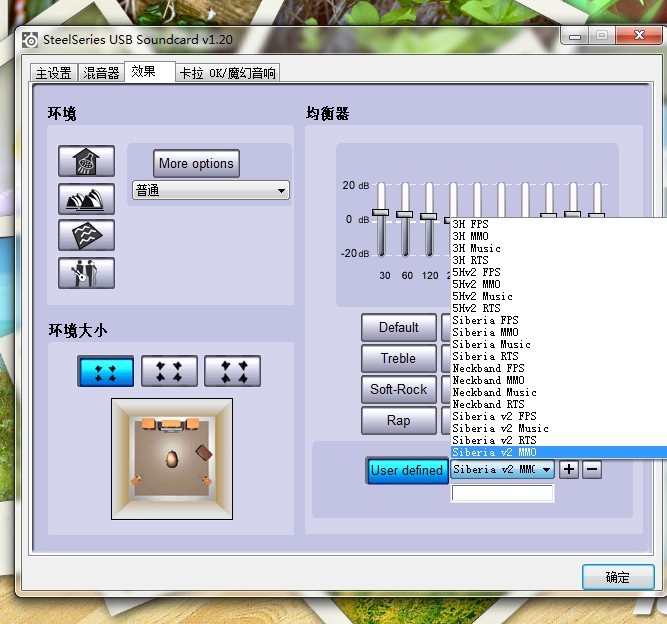Choose the small room size button
The width and height of the screenshot is (667, 624).
tap(105, 371)
